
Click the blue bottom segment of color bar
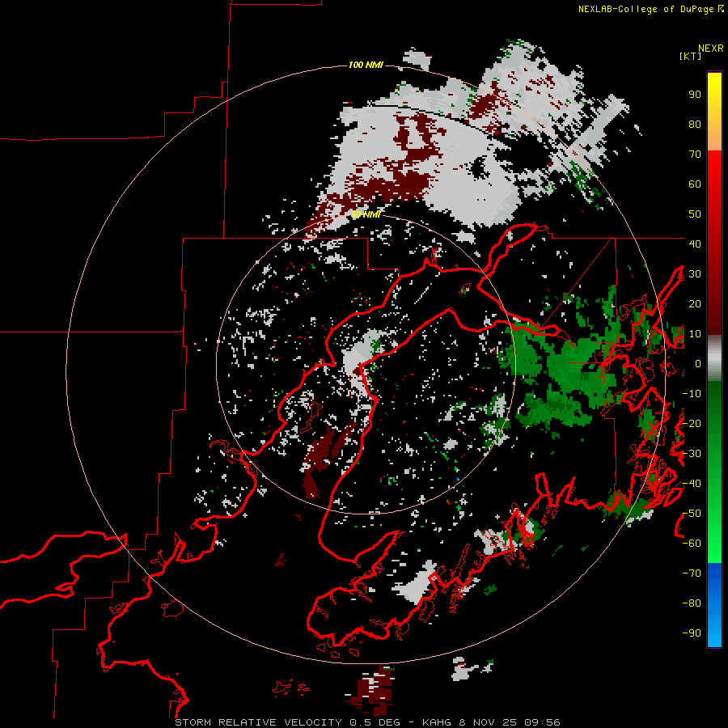tap(714, 605)
